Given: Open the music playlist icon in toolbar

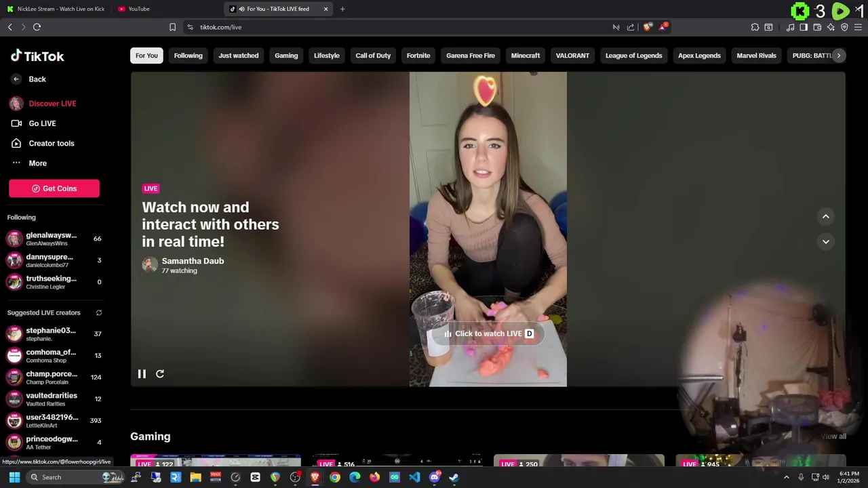Looking at the screenshot, I should (790, 27).
